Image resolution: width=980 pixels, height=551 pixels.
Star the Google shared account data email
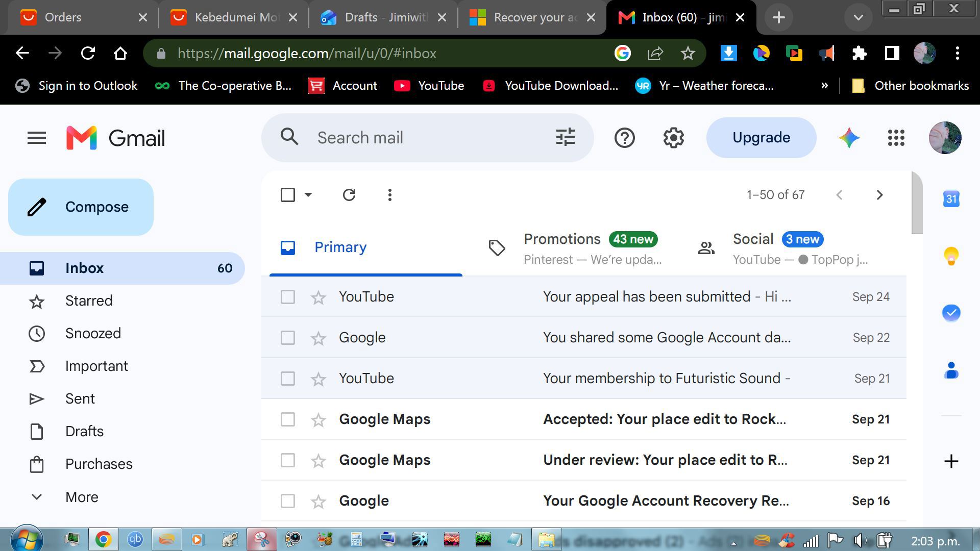318,338
